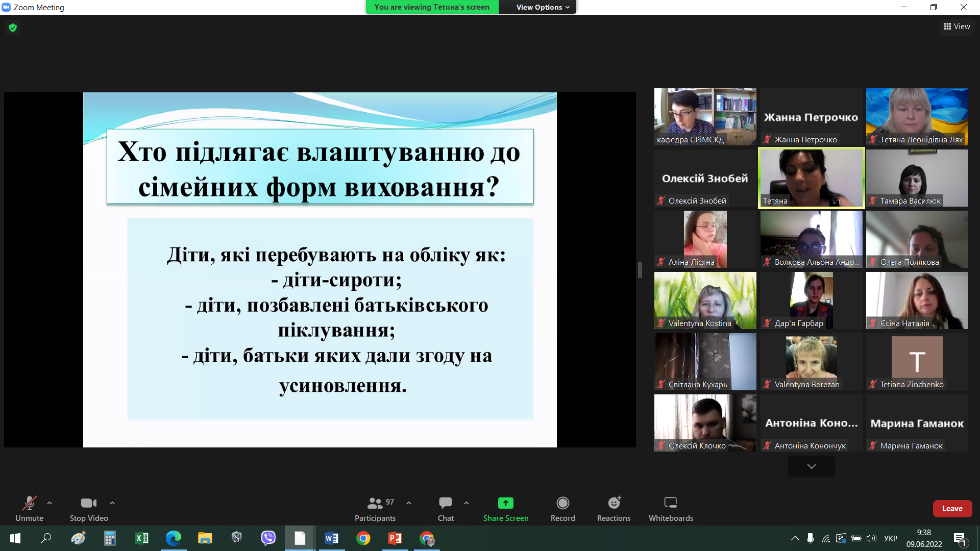This screenshot has width=980, height=551.
Task: Click the green encryption shield icon
Action: pyautogui.click(x=13, y=28)
